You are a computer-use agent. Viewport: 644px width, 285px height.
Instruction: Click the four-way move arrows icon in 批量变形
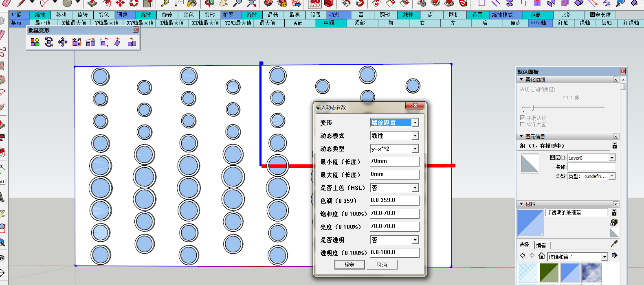pyautogui.click(x=63, y=42)
